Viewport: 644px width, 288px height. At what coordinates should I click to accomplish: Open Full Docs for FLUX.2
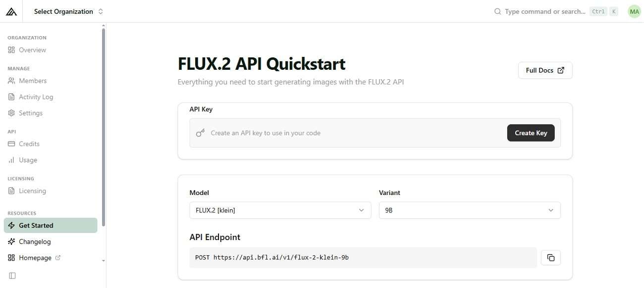[x=544, y=70]
